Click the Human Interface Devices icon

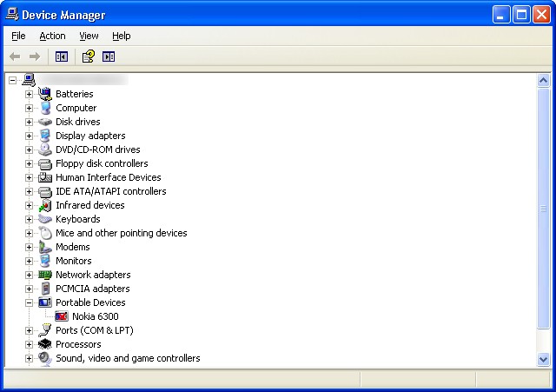click(45, 177)
